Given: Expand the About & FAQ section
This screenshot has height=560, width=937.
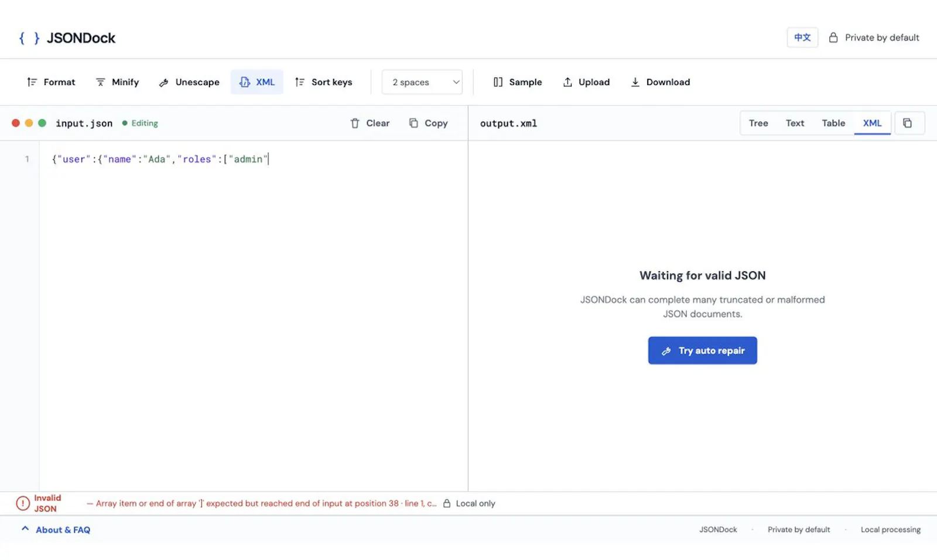Looking at the screenshot, I should click(x=56, y=530).
